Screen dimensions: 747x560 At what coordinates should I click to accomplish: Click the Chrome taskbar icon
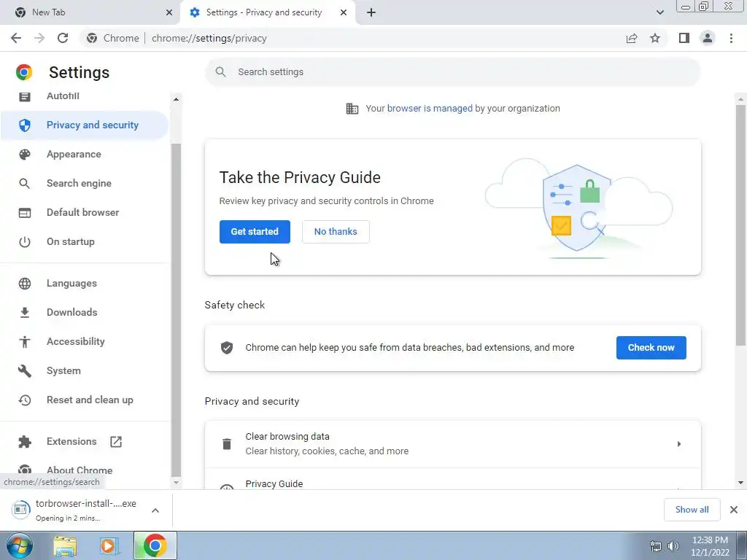point(155,545)
